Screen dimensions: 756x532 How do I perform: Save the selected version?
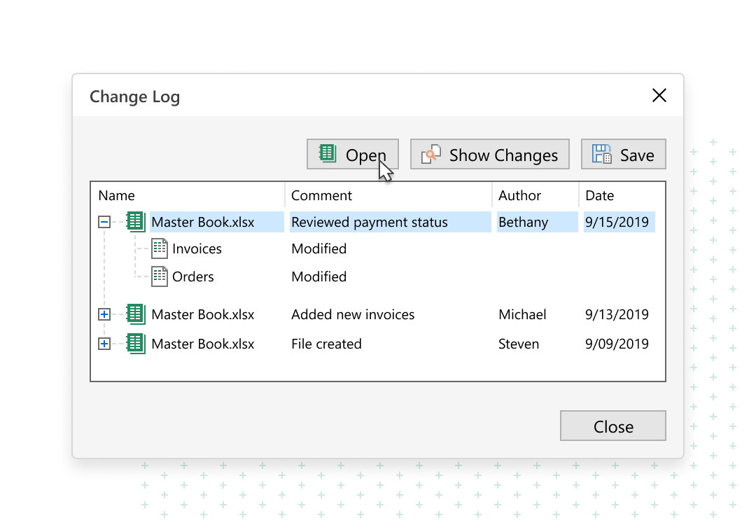pos(623,155)
